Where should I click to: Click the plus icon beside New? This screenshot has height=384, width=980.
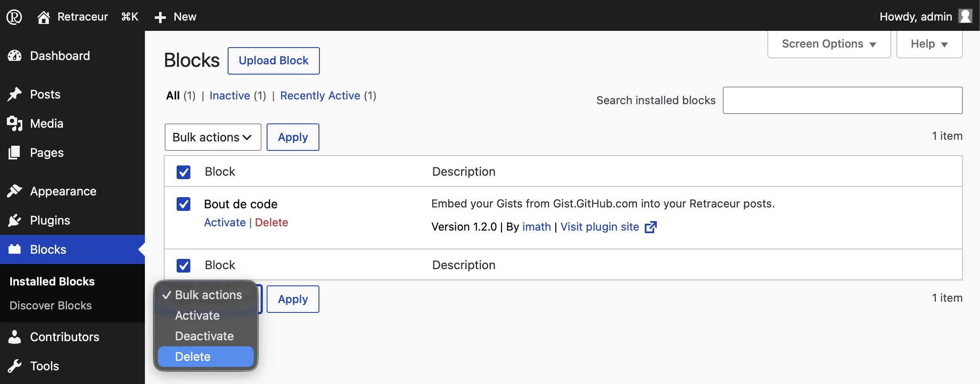(x=160, y=17)
